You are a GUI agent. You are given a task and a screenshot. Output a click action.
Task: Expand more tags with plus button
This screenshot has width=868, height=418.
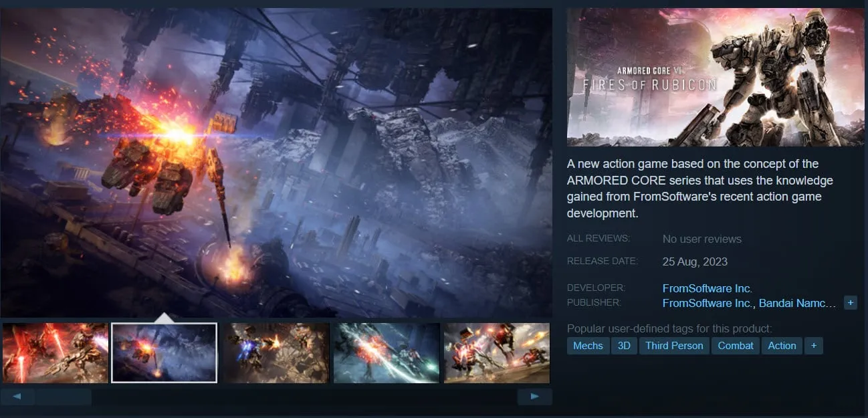(814, 346)
